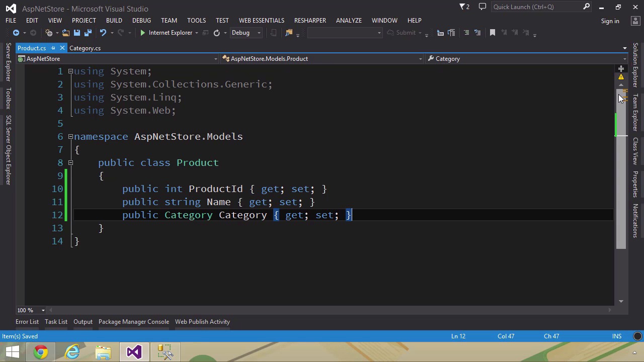Open the Class View side tab
This screenshot has width=644, height=362.
(x=635, y=151)
